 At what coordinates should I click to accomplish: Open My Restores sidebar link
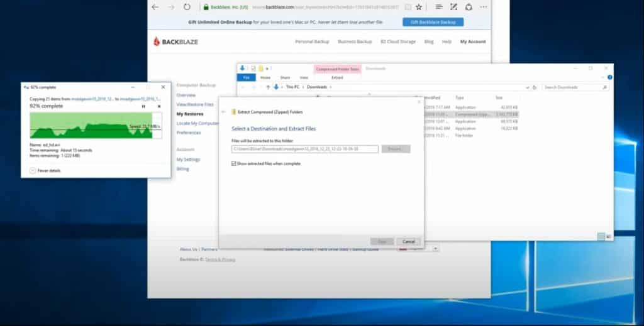(190, 114)
